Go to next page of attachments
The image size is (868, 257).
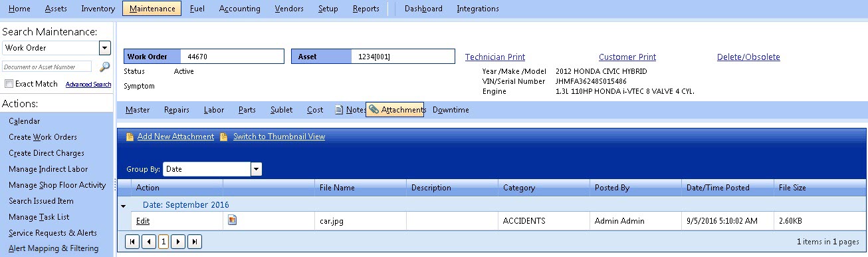tap(178, 242)
